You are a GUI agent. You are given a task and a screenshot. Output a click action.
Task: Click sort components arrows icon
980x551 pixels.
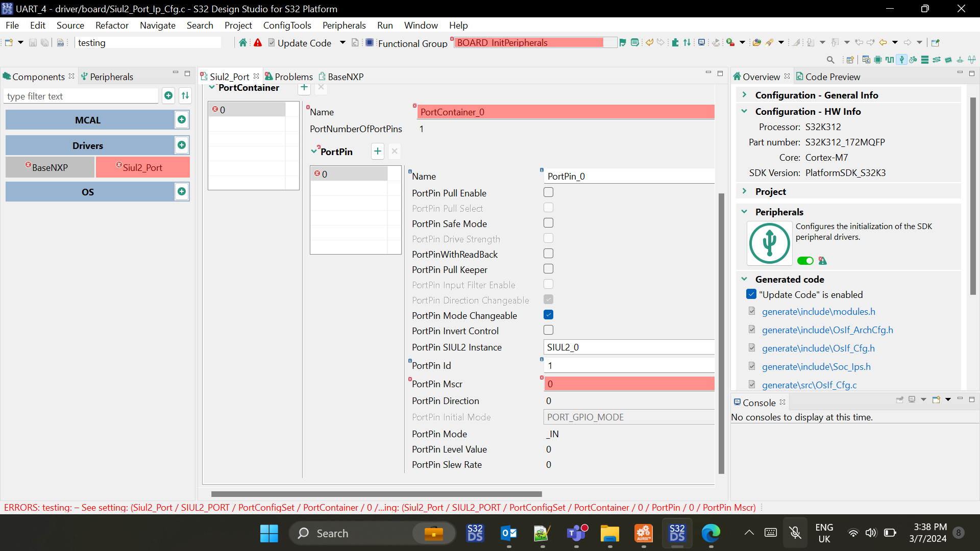click(x=185, y=95)
